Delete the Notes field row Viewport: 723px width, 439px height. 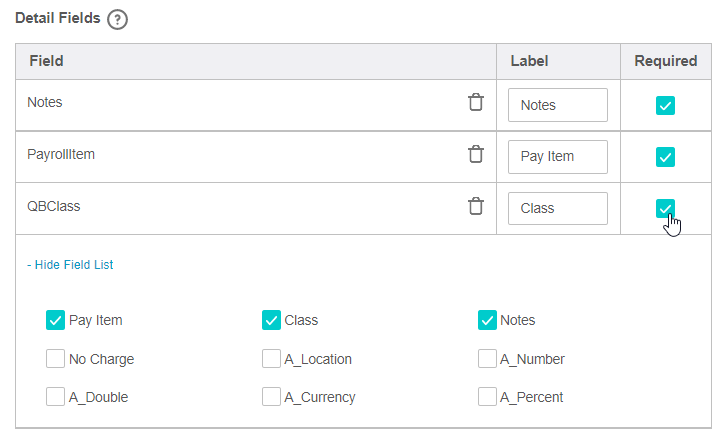(x=476, y=102)
